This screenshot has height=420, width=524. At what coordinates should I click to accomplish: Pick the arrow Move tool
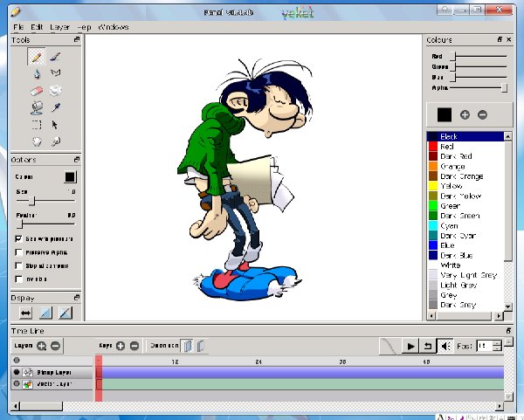coord(55,125)
